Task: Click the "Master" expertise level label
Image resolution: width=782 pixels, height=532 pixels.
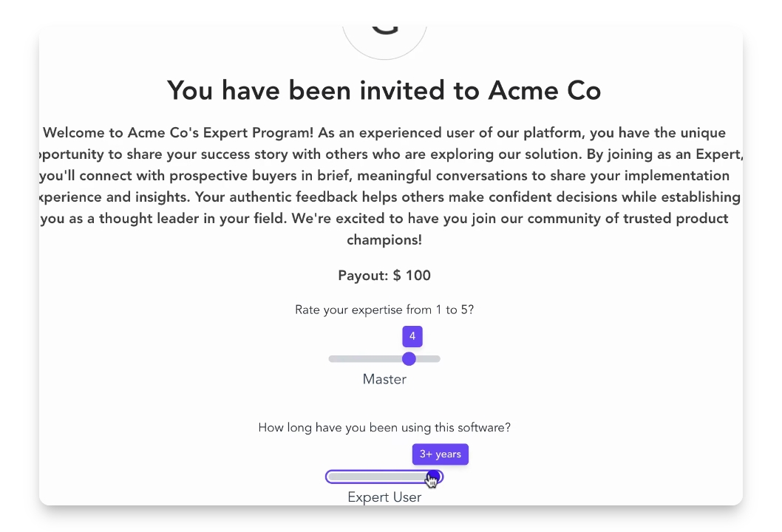Action: coord(384,380)
